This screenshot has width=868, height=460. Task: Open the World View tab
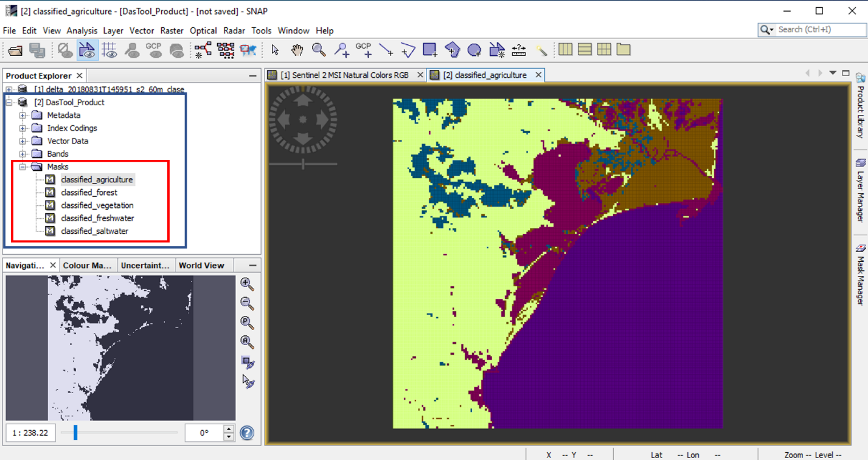[201, 266]
